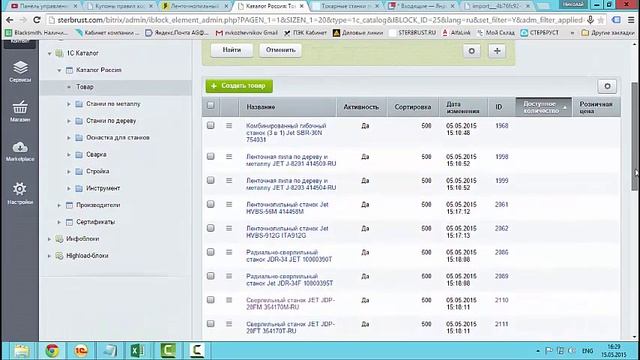Open the Сертификаты tree item

96,222
